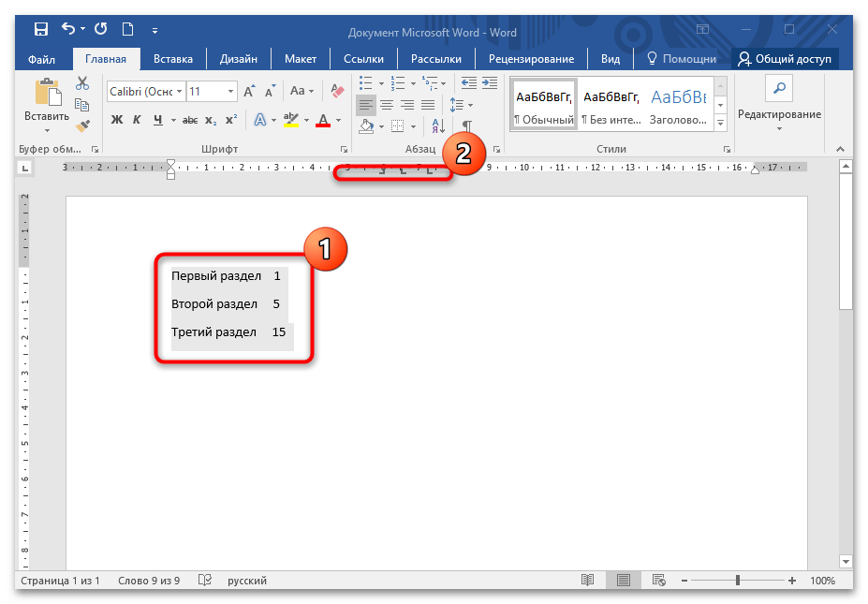868x604 pixels.
Task: Expand the Styles gallery more arrow
Action: point(720,123)
